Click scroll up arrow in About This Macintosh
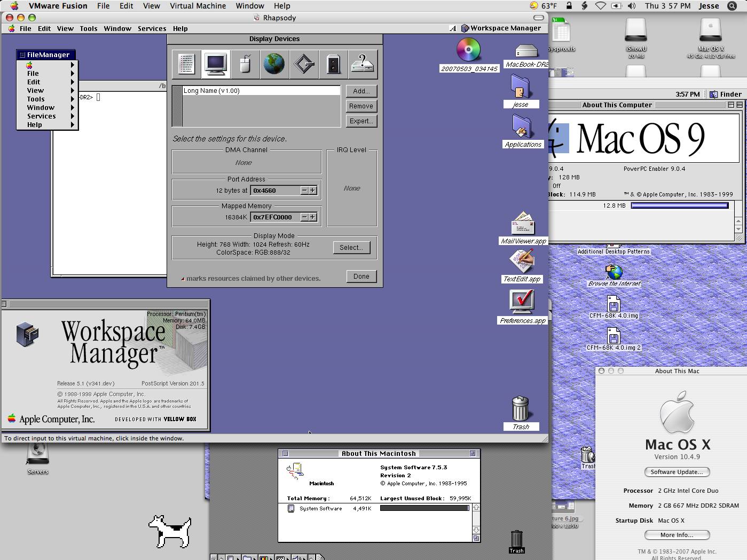This screenshot has width=747, height=560. pyautogui.click(x=476, y=508)
